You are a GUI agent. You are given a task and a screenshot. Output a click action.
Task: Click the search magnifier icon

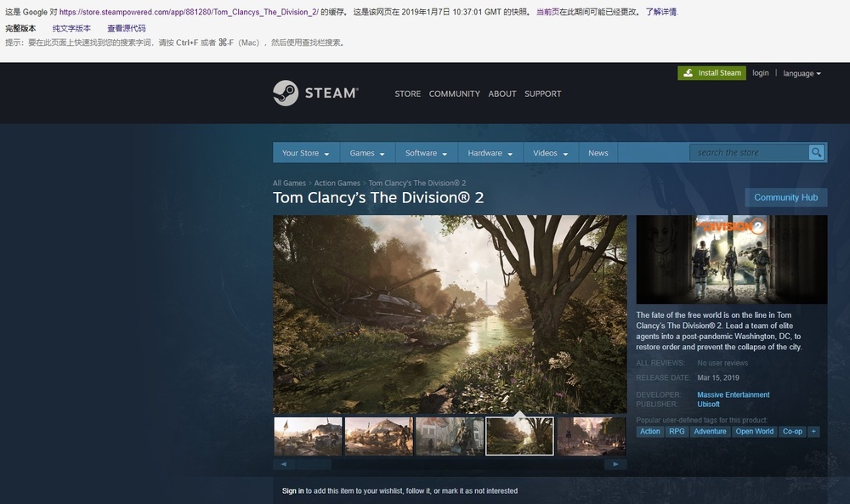[x=816, y=153]
